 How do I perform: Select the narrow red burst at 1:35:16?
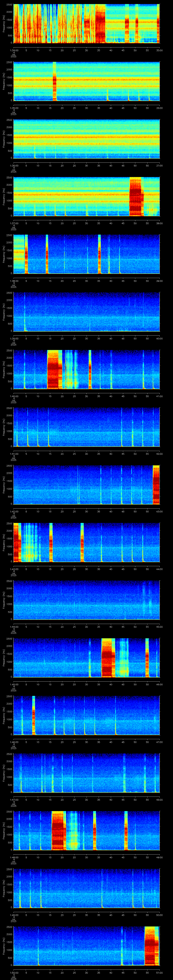(x=54, y=81)
